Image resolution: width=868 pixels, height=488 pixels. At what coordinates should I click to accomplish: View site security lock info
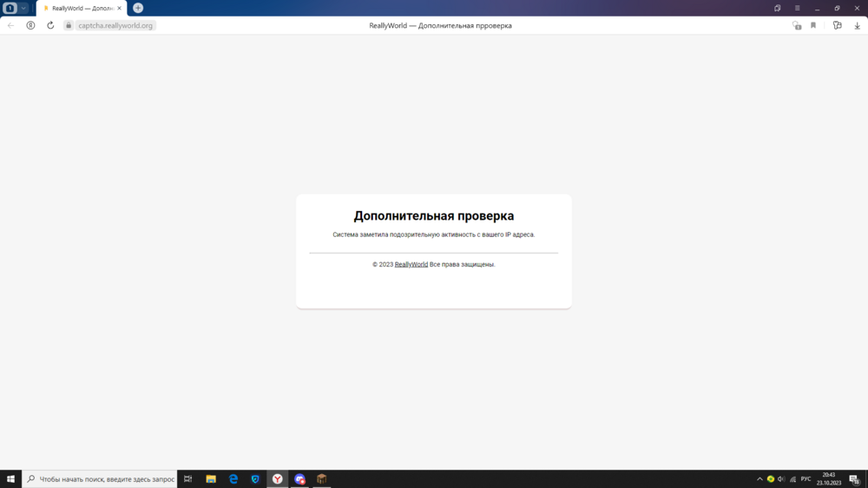69,25
